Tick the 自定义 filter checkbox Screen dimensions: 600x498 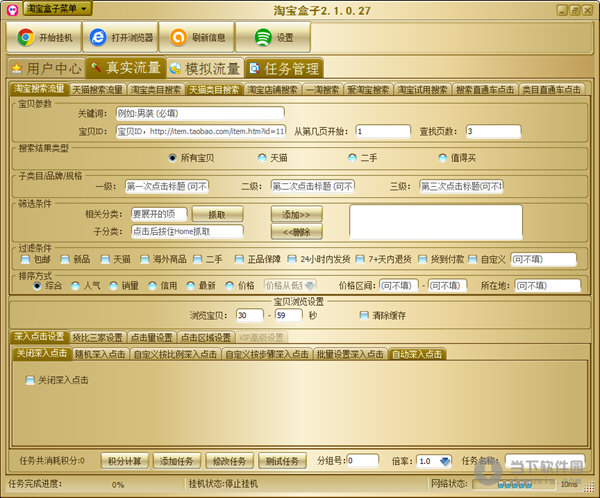[473, 260]
